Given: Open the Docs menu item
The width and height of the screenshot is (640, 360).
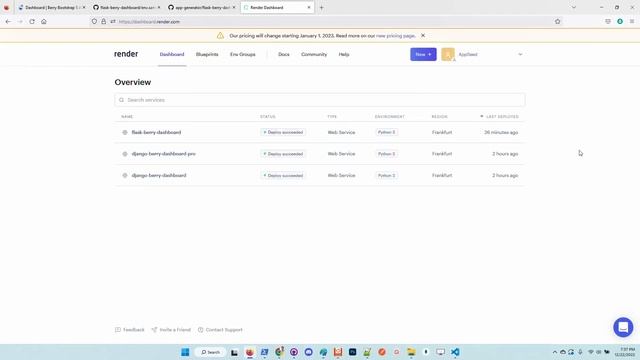Looking at the screenshot, I should [x=284, y=54].
